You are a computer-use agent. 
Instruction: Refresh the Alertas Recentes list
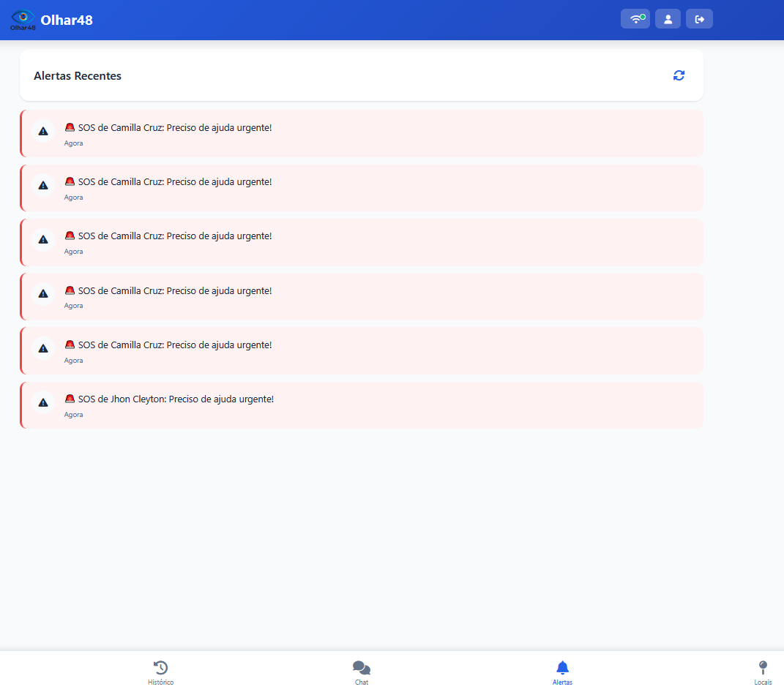coord(679,75)
